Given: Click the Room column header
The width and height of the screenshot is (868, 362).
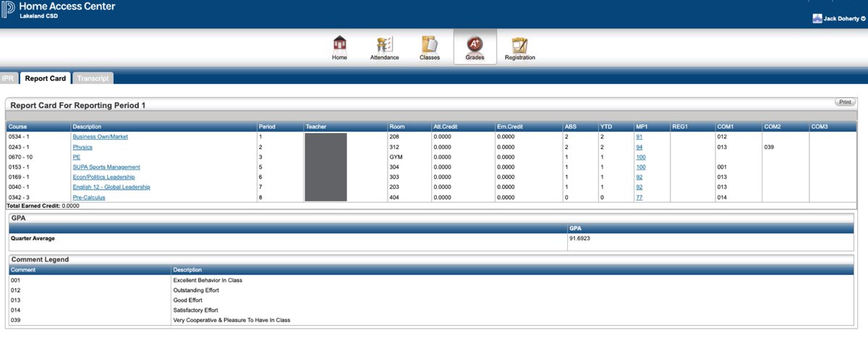Looking at the screenshot, I should [x=409, y=126].
